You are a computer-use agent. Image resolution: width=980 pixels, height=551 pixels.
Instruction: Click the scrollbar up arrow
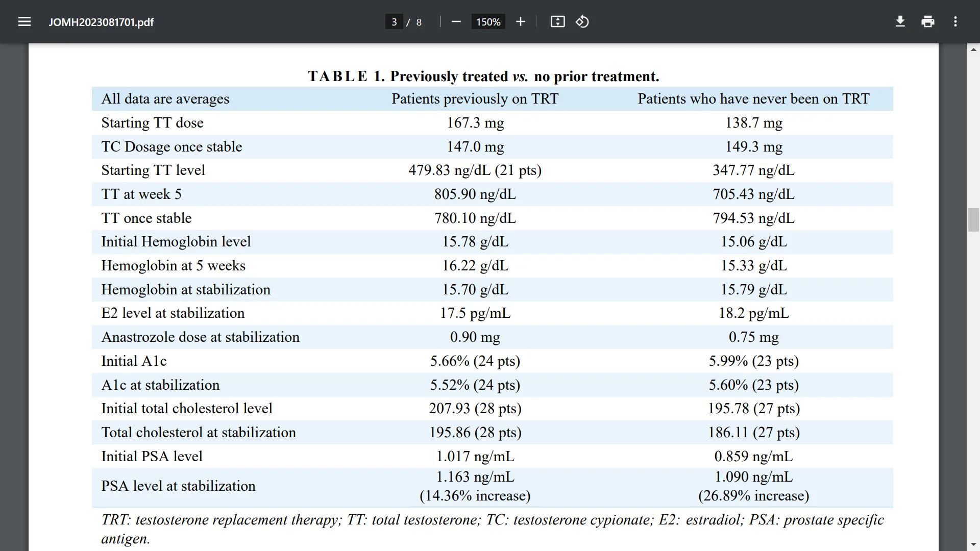[974, 49]
